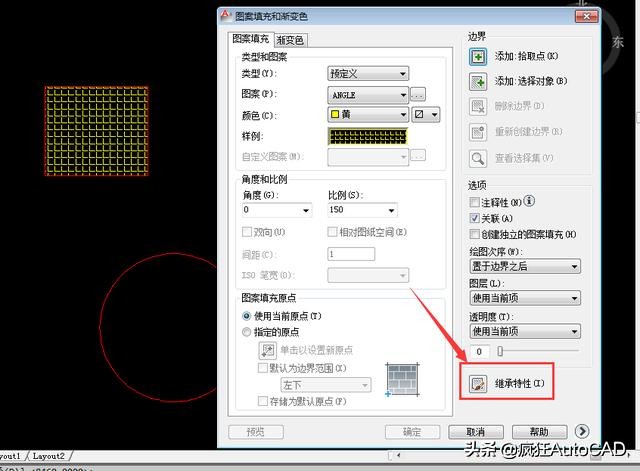Image resolution: width=640 pixels, height=471 pixels.
Task: Click the hatched square in drawing
Action: (96, 131)
